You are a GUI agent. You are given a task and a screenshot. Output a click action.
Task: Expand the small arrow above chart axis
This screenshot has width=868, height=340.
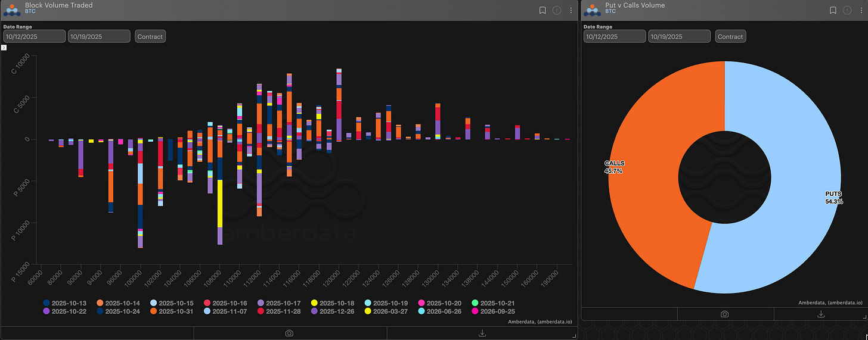pos(3,47)
